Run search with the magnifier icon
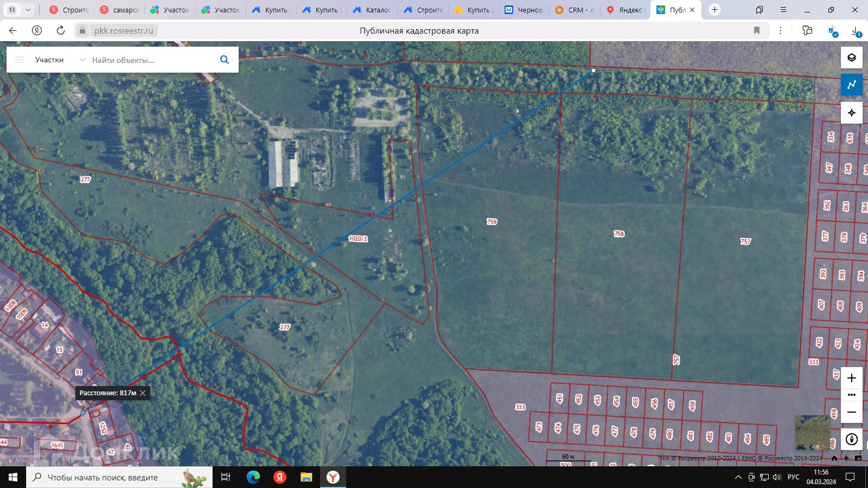The image size is (868, 488). pyautogui.click(x=224, y=60)
